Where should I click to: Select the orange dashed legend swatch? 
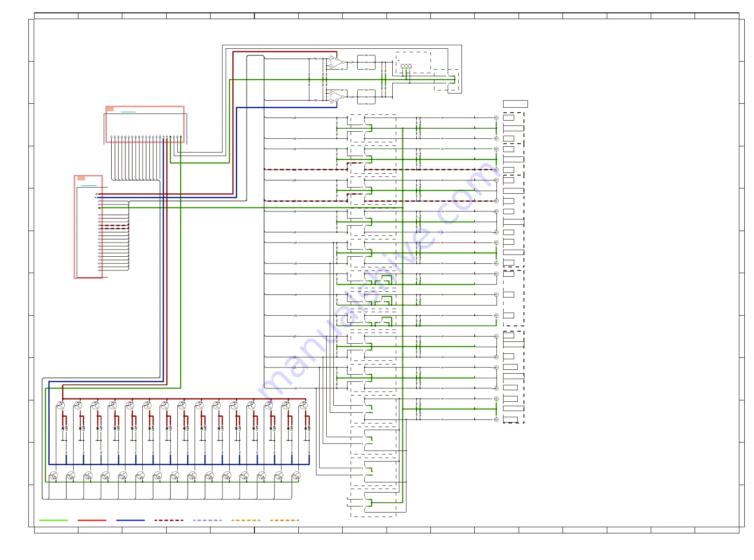[285, 520]
